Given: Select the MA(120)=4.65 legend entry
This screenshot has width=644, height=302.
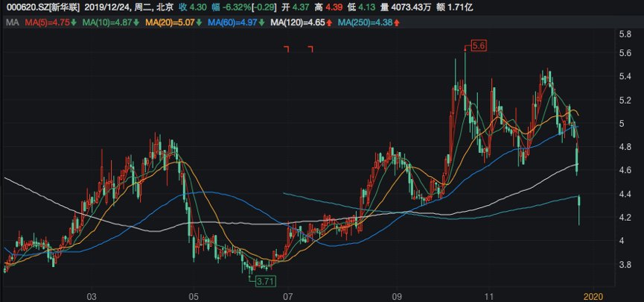Looking at the screenshot, I should 298,23.
